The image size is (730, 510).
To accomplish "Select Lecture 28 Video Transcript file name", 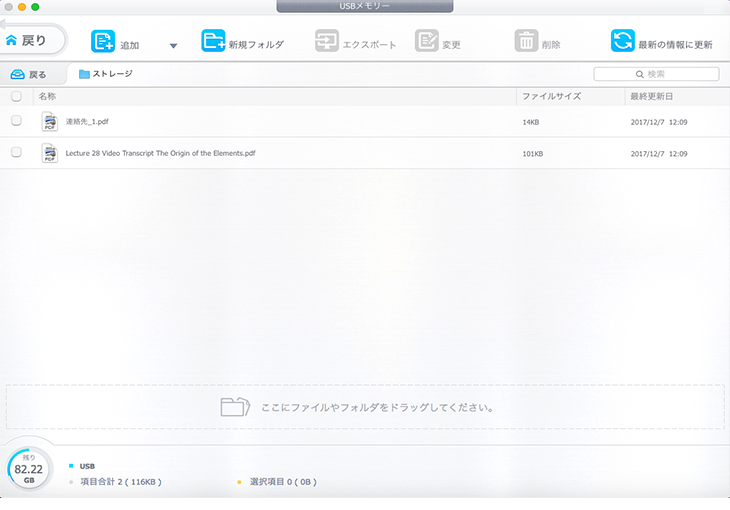I will (160, 153).
